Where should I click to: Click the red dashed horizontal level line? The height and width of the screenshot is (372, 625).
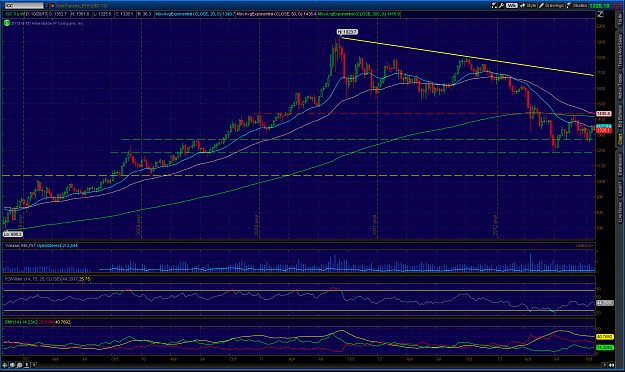coord(423,114)
